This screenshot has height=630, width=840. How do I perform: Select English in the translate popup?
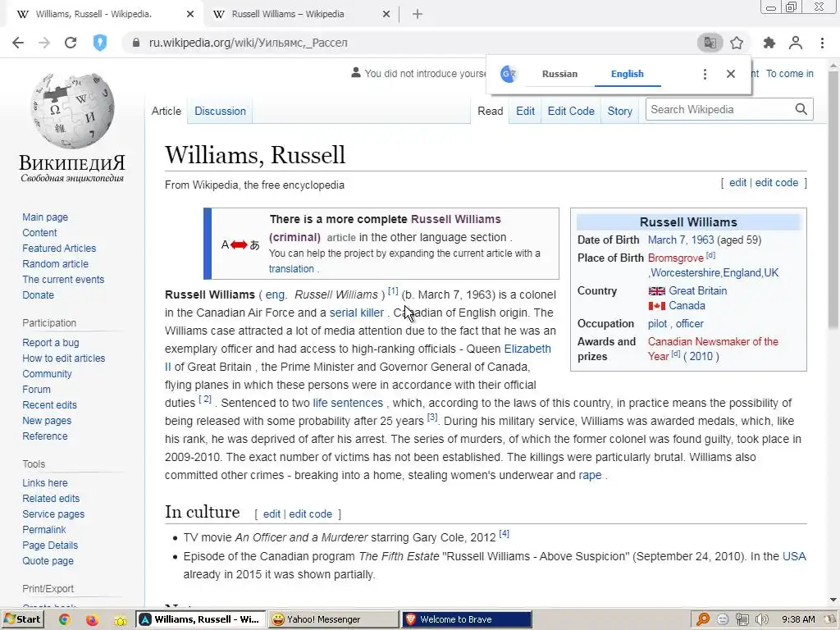(628, 74)
